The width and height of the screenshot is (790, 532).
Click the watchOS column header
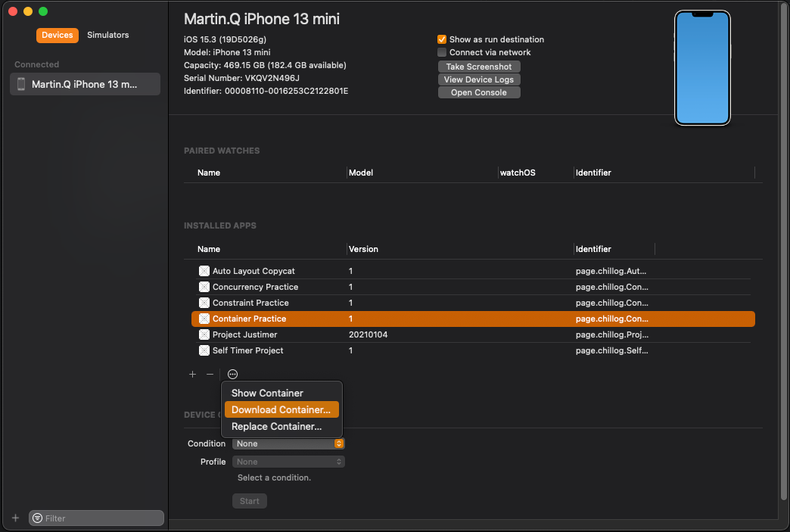[x=518, y=173]
